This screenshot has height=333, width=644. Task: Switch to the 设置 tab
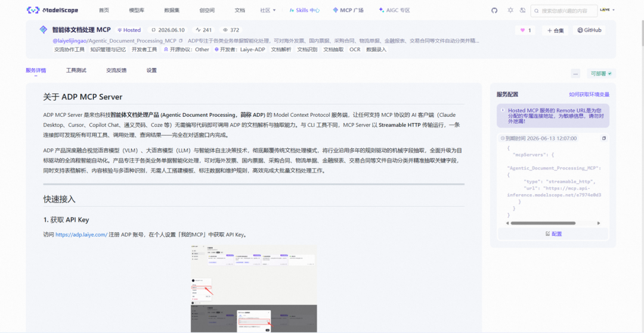[151, 70]
